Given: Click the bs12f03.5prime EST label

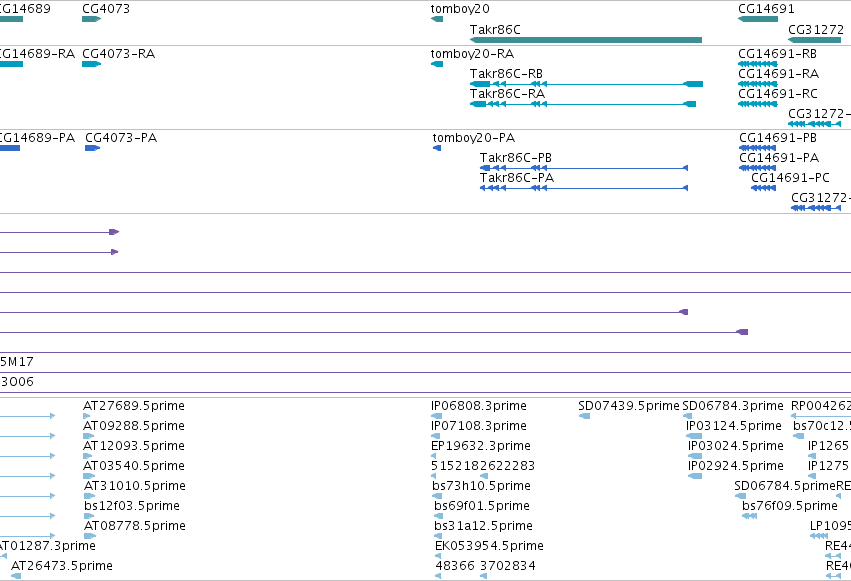Looking at the screenshot, I should [x=131, y=506].
